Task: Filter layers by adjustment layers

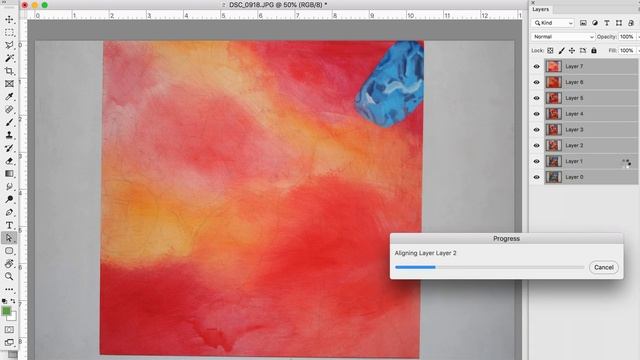Action: 595,23
